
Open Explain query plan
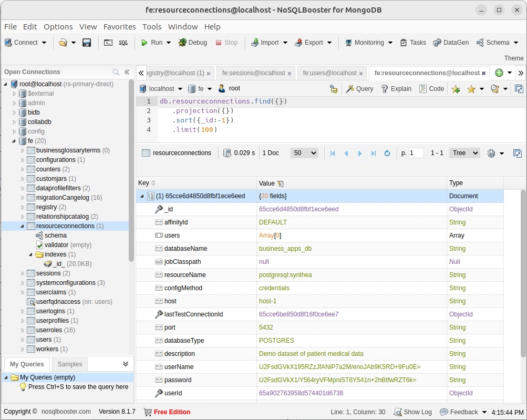(396, 89)
